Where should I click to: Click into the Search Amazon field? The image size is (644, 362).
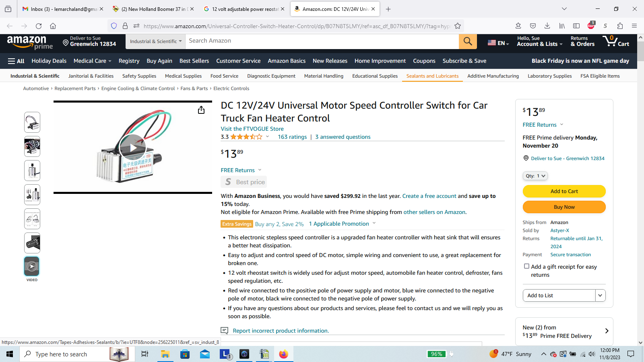322,41
